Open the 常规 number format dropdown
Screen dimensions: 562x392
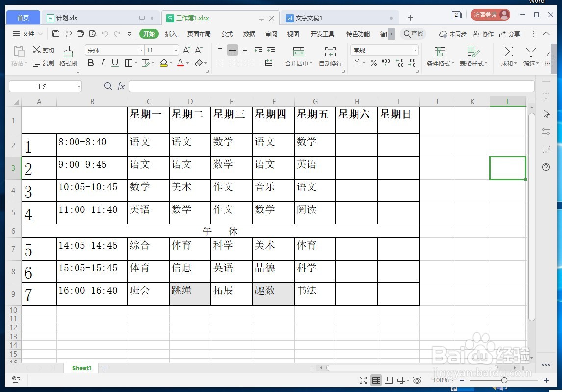[414, 50]
